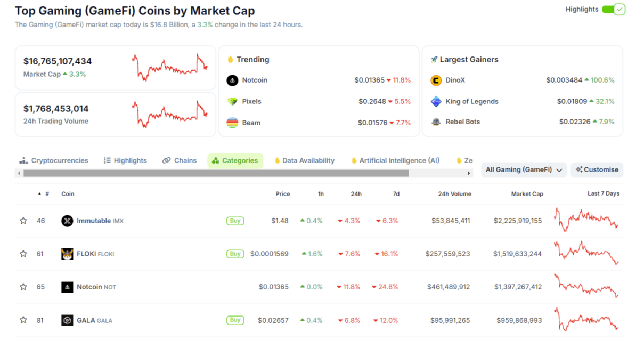Screen dimensions: 644x340
Task: Open the FLOKI coin link
Action: 95,254
